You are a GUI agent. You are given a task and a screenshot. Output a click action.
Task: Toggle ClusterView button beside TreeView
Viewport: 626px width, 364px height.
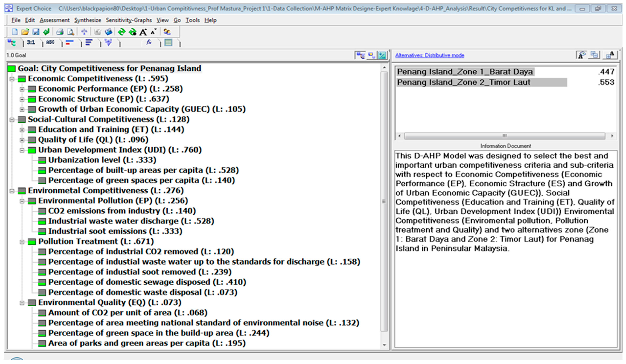[372, 55]
